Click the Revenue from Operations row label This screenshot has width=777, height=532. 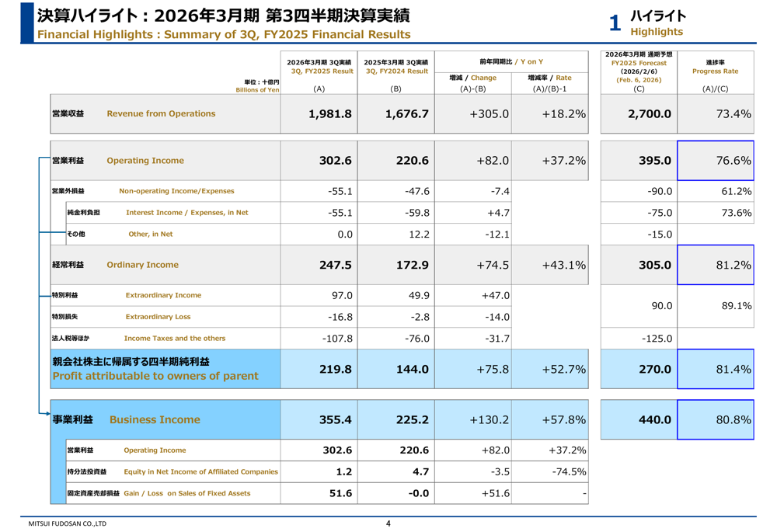click(x=161, y=113)
